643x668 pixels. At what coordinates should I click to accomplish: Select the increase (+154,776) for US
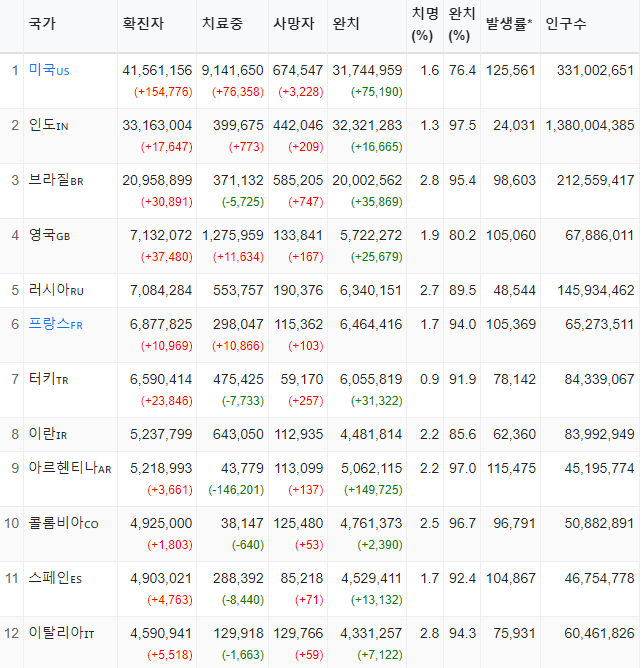tap(163, 92)
